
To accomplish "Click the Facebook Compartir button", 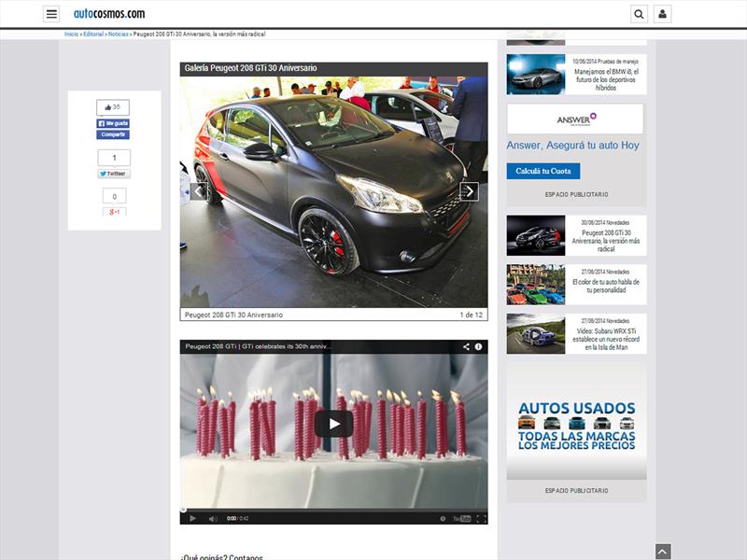I will pyautogui.click(x=113, y=134).
